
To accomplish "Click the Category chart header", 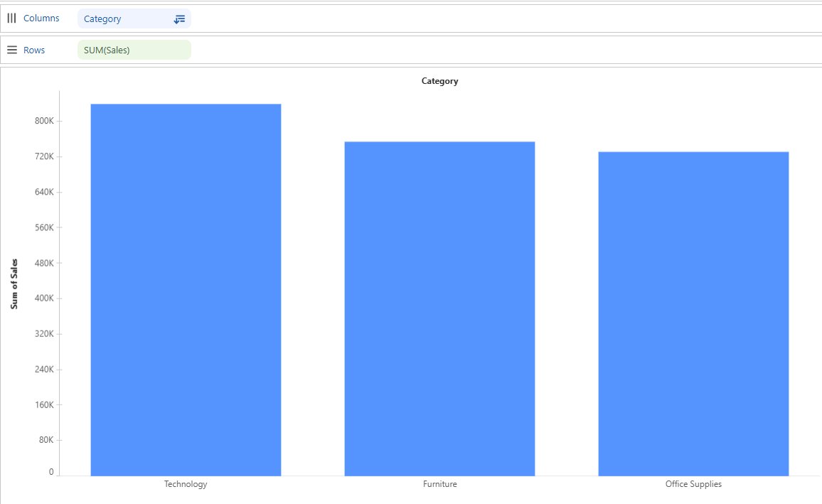I will coord(440,81).
